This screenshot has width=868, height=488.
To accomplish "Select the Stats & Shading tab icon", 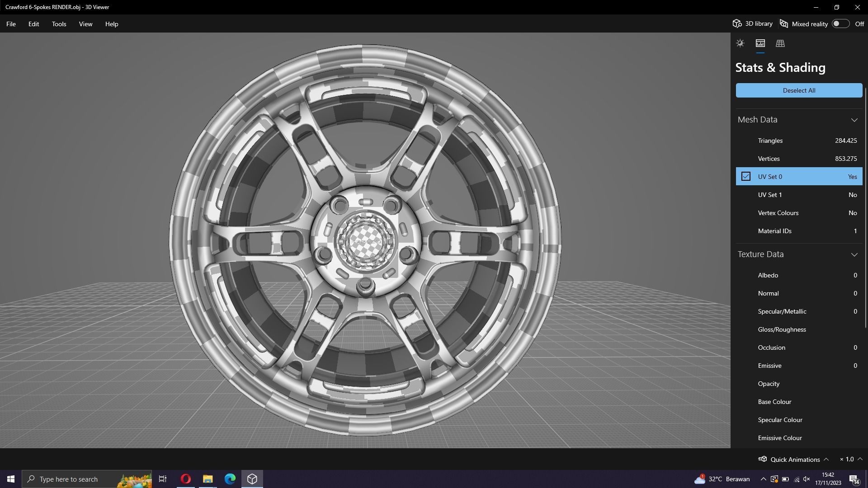I will tap(760, 43).
